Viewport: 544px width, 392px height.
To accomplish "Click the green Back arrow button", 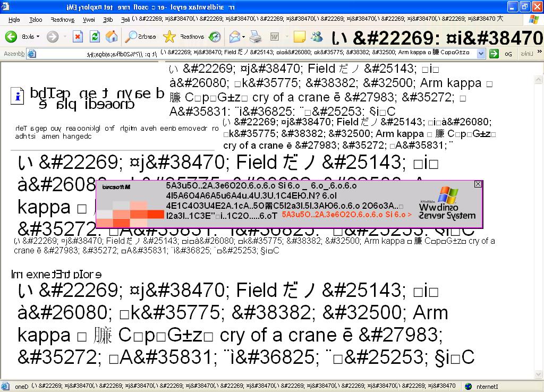I will 11,37.
